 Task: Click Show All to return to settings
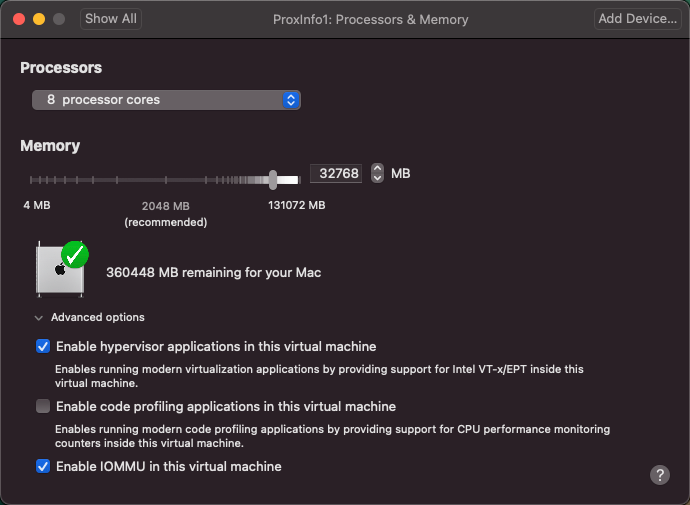tap(111, 19)
